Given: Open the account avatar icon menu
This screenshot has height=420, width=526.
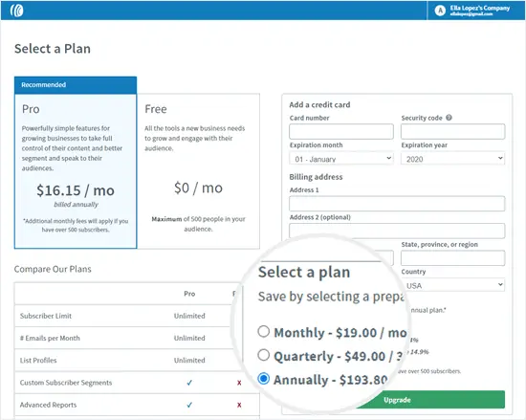Looking at the screenshot, I should [x=440, y=11].
